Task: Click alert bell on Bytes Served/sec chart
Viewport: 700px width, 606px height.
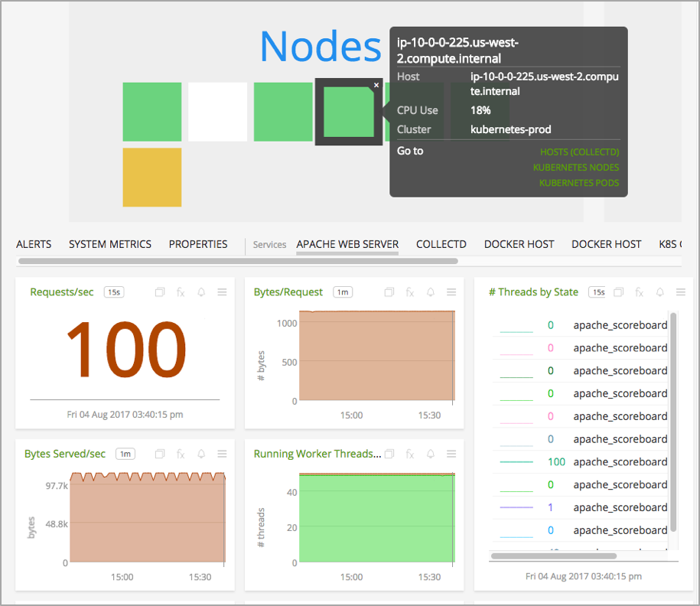Action: [x=201, y=454]
